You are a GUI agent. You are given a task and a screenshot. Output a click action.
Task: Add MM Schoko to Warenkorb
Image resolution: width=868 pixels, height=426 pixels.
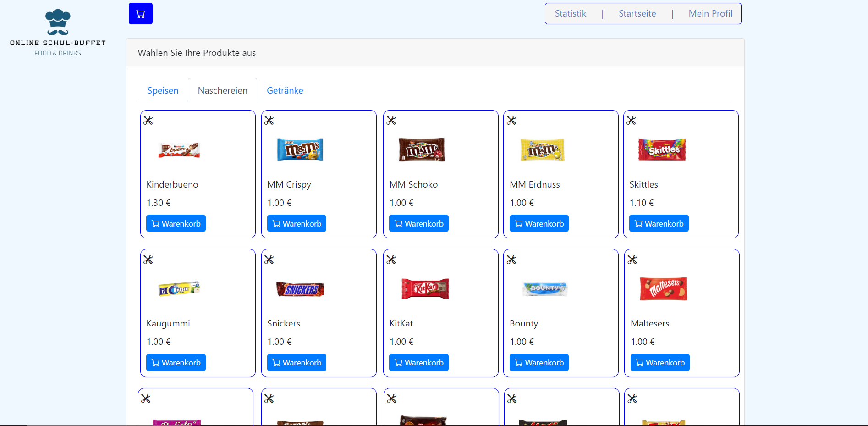coord(419,224)
